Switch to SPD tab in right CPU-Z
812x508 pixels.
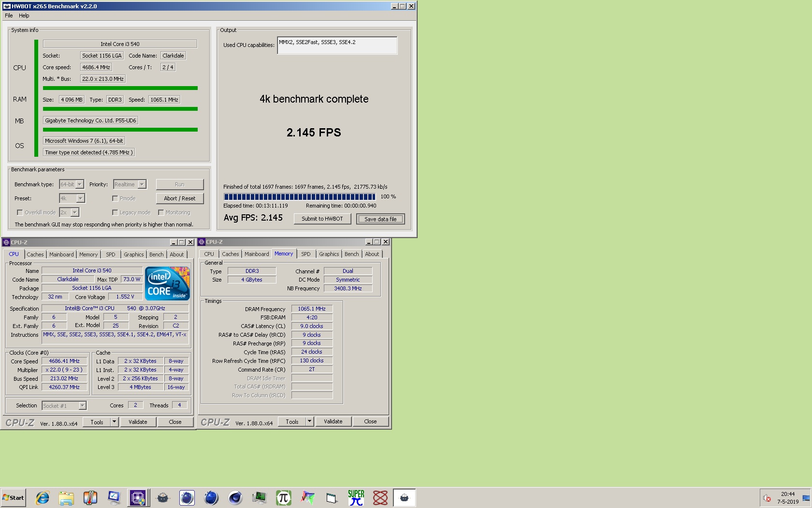point(306,254)
